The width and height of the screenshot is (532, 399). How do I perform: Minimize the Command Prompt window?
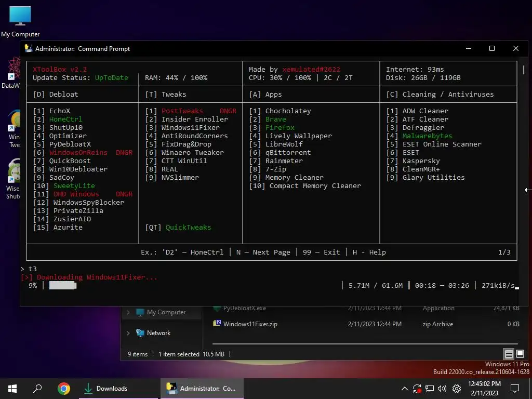[469, 48]
